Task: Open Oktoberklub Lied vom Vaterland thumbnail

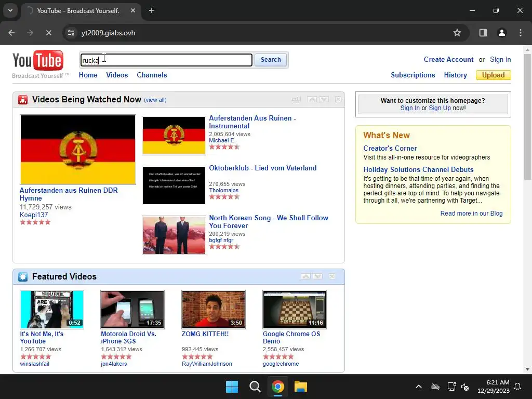Action: pyautogui.click(x=174, y=185)
